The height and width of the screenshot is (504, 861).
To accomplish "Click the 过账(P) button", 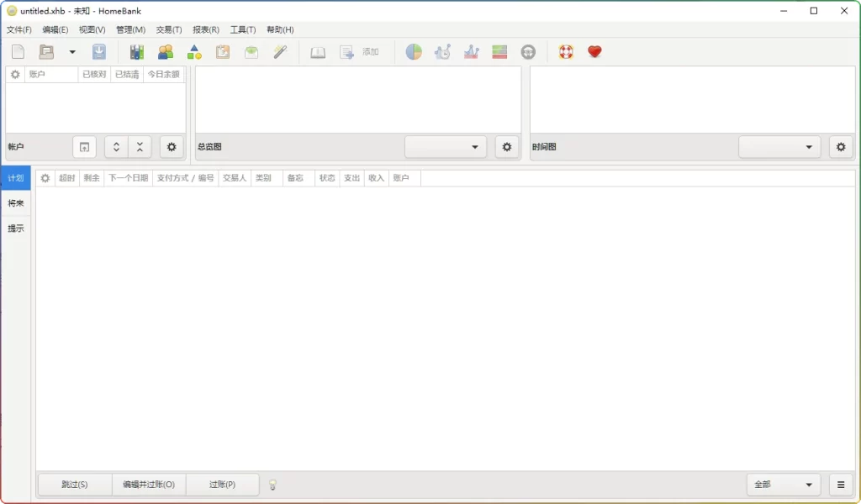I will click(x=223, y=484).
